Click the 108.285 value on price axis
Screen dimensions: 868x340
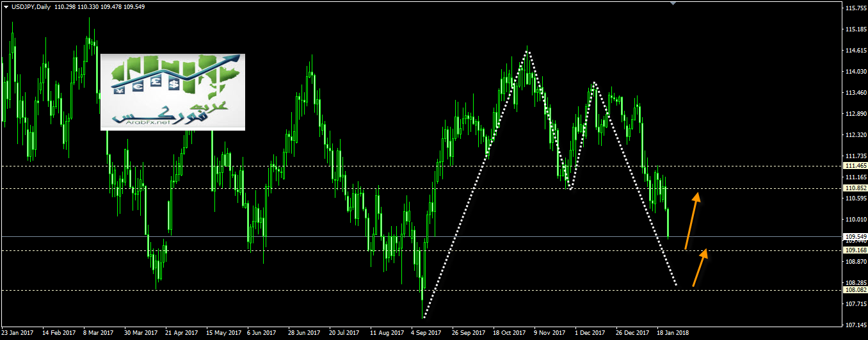856,282
